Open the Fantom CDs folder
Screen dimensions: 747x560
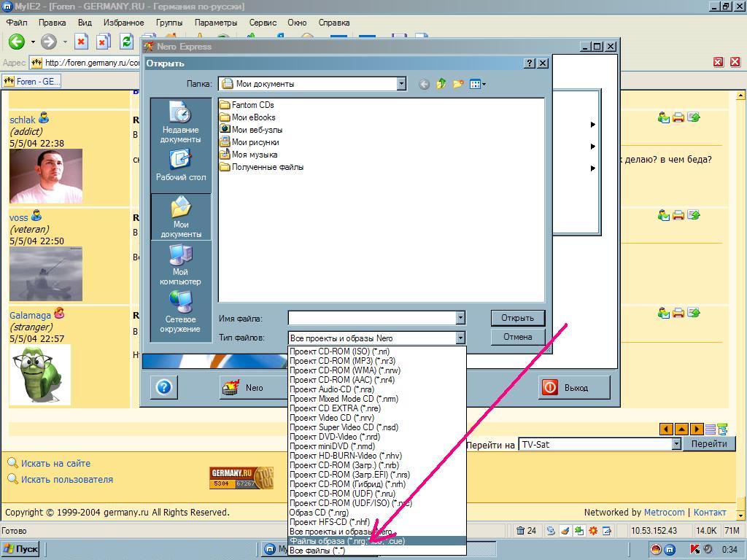click(247, 105)
